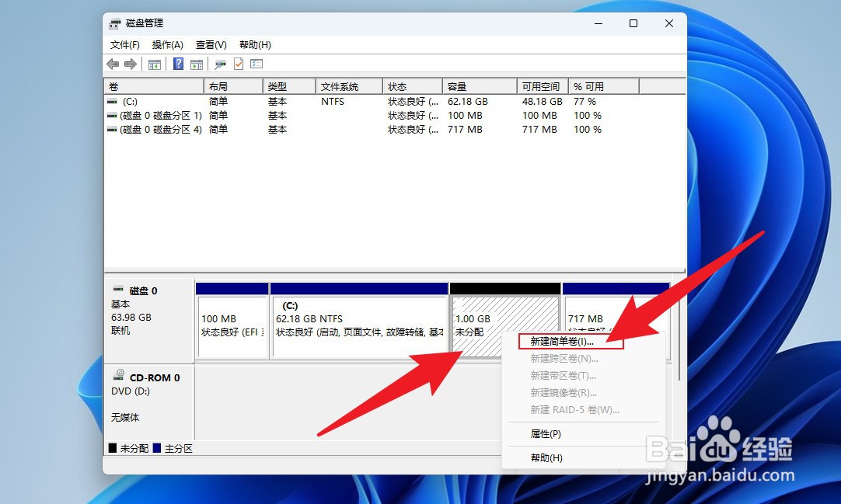Sort by the 布局 column header

coord(233,86)
